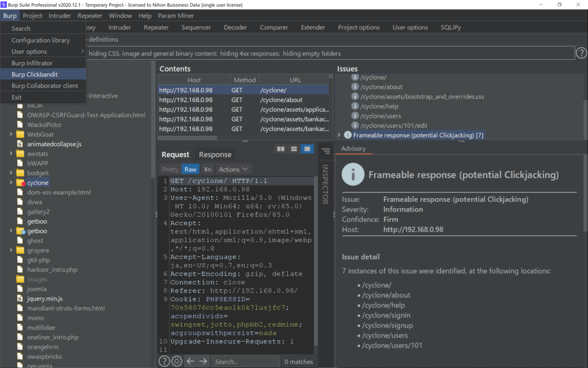Switch to side-by-side request/response layout
This screenshot has height=368, width=588.
tap(281, 149)
